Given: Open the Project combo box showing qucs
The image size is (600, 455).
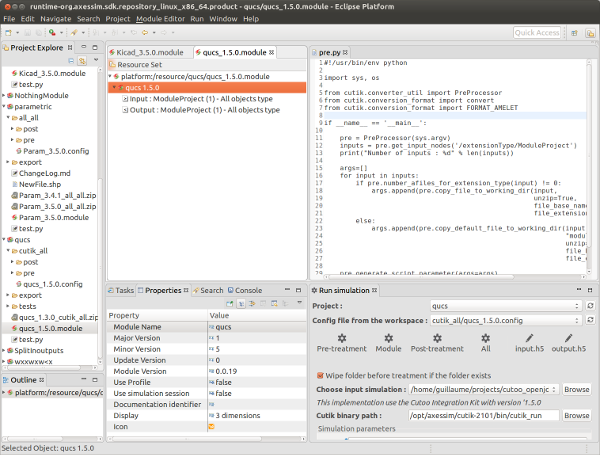Looking at the screenshot, I should click(506, 306).
